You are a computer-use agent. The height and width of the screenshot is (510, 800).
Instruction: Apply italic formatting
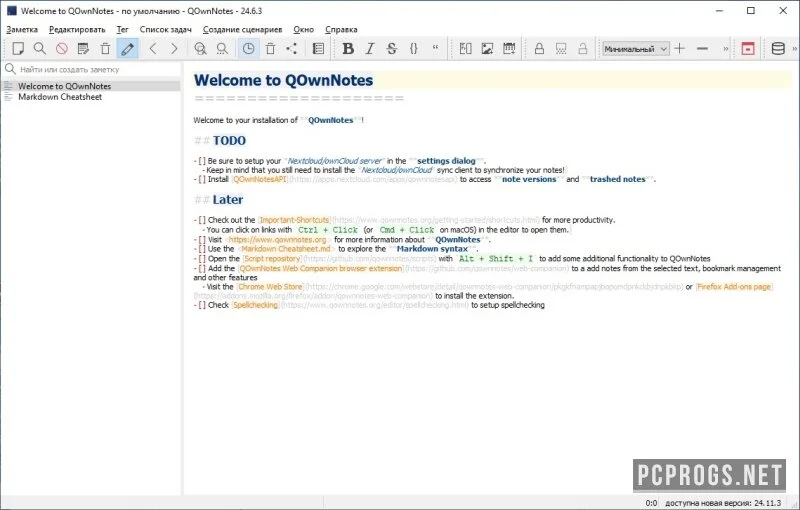point(370,48)
